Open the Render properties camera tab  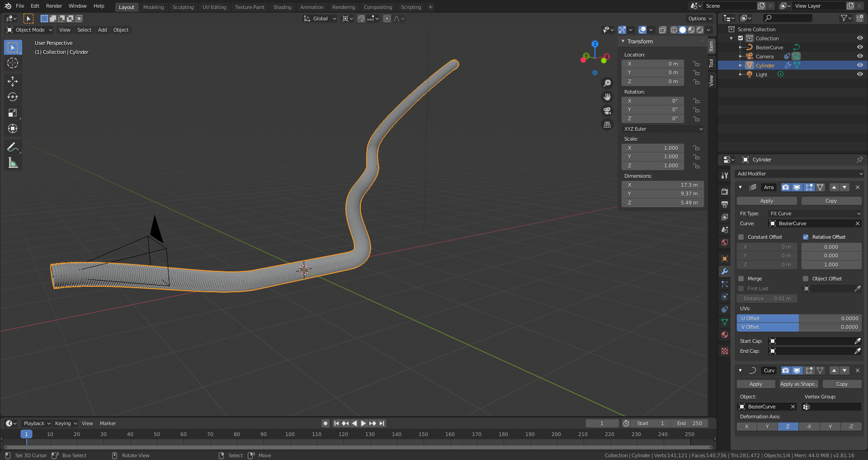[x=725, y=192]
